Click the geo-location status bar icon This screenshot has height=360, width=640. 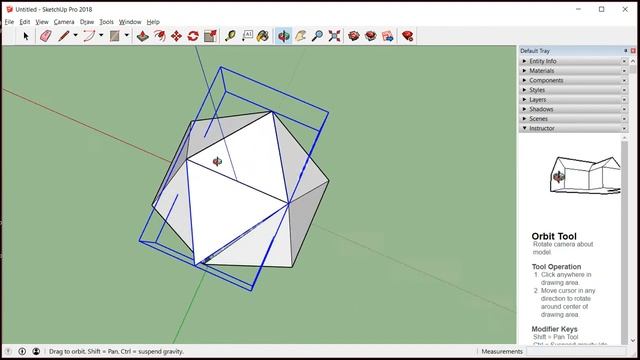tap(8, 351)
